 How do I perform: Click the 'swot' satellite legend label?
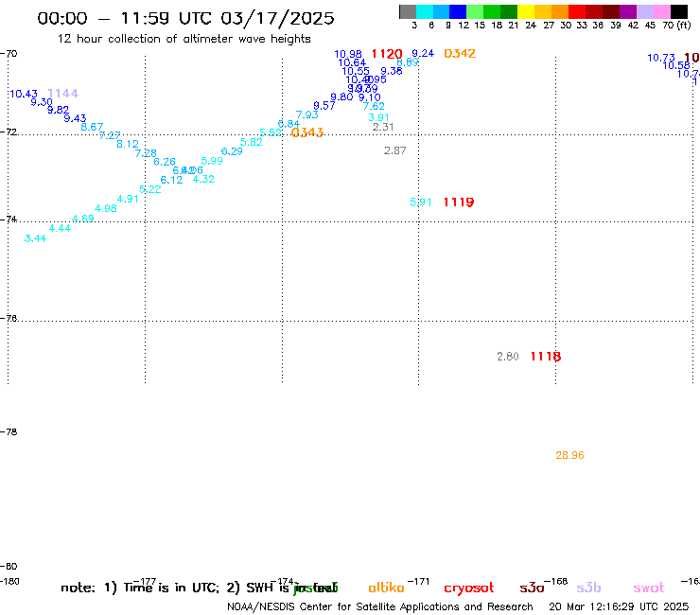(649, 589)
